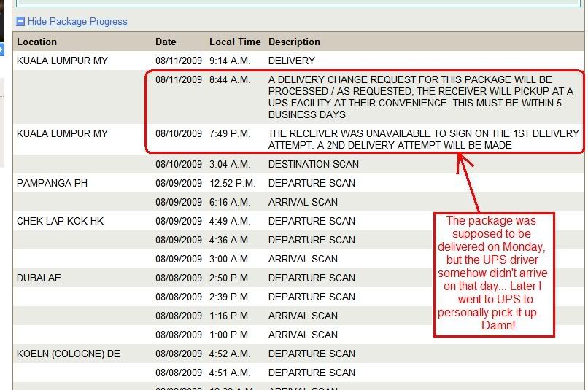588x390 pixels.
Task: Click the Location column header
Action: tap(36, 42)
